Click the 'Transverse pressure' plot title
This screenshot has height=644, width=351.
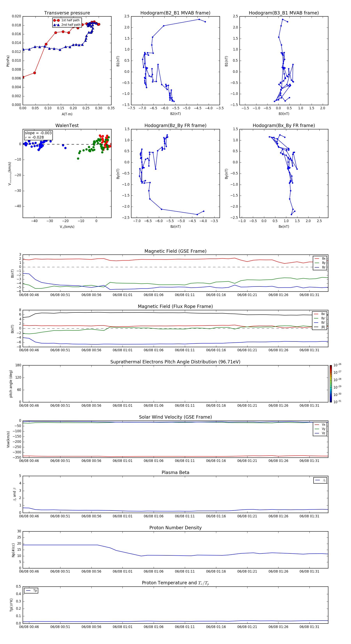(x=67, y=13)
